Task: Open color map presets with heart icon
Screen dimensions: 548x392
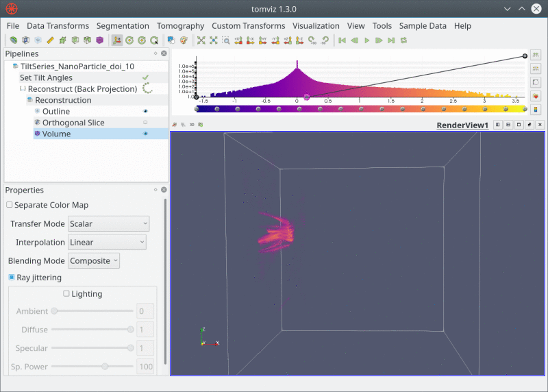Action: [536, 96]
